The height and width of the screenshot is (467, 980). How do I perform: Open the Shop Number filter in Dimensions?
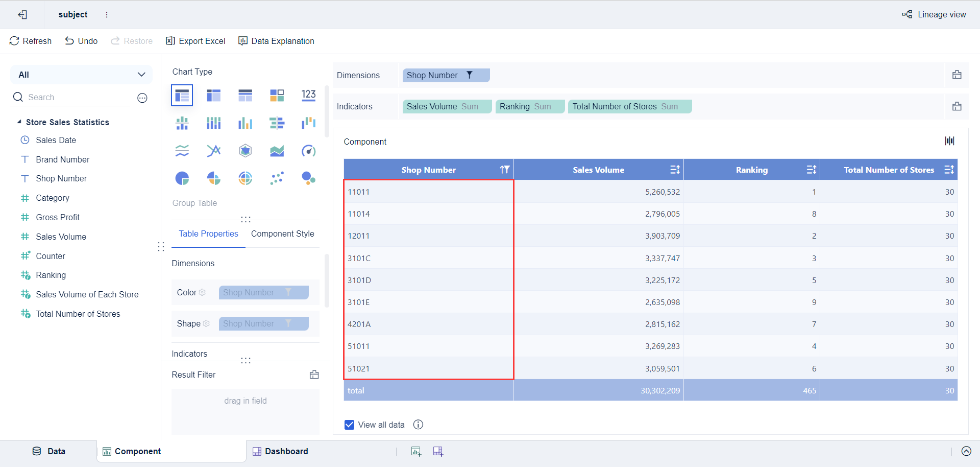click(x=470, y=75)
